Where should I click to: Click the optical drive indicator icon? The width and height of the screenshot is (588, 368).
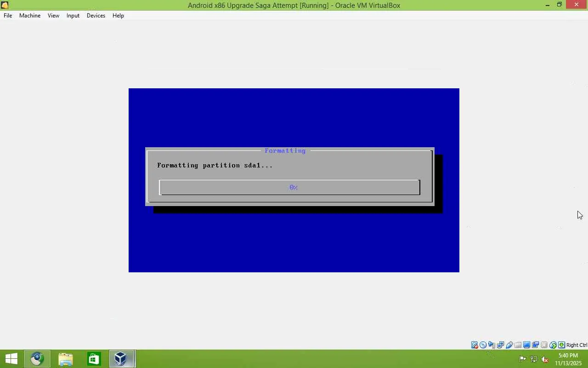coord(483,345)
